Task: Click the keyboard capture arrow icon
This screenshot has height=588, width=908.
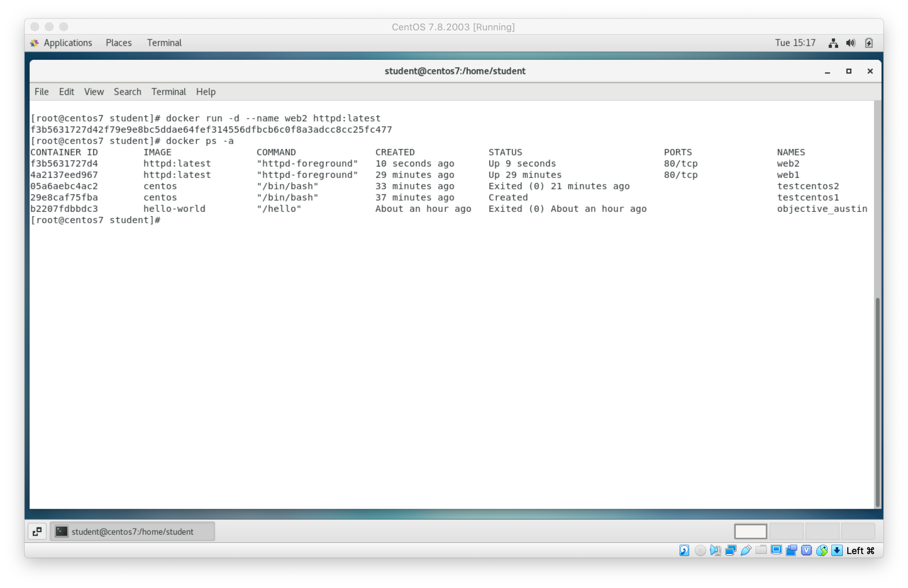Action: click(837, 550)
